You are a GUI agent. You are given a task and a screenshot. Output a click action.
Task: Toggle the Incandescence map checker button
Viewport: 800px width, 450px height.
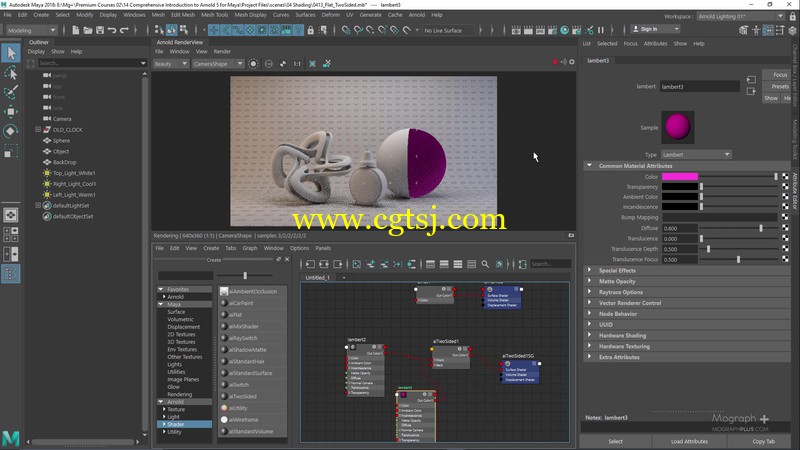coord(785,207)
